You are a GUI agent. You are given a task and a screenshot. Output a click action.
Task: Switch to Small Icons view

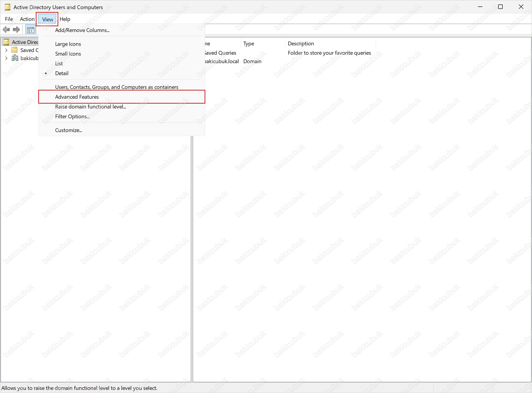coord(122,54)
